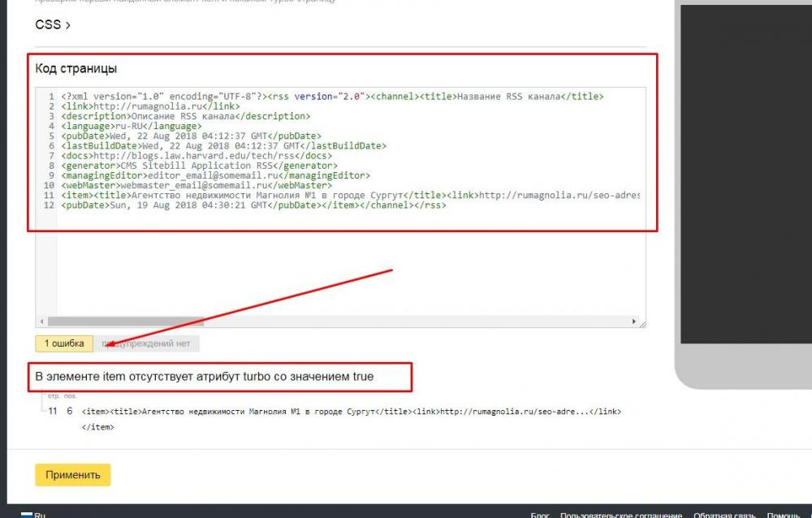Switch to "предупреждений нет" warnings tab
812x518 pixels.
click(x=147, y=343)
